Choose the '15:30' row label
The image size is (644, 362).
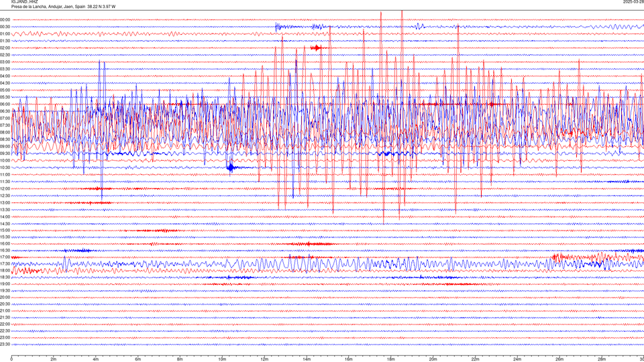(x=5, y=237)
